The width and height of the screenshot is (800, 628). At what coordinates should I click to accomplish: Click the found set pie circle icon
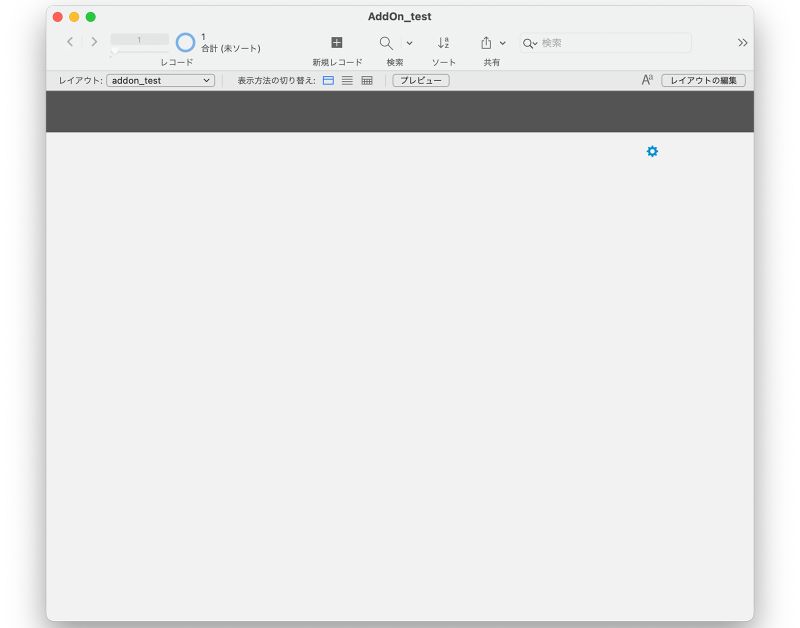[x=185, y=42]
